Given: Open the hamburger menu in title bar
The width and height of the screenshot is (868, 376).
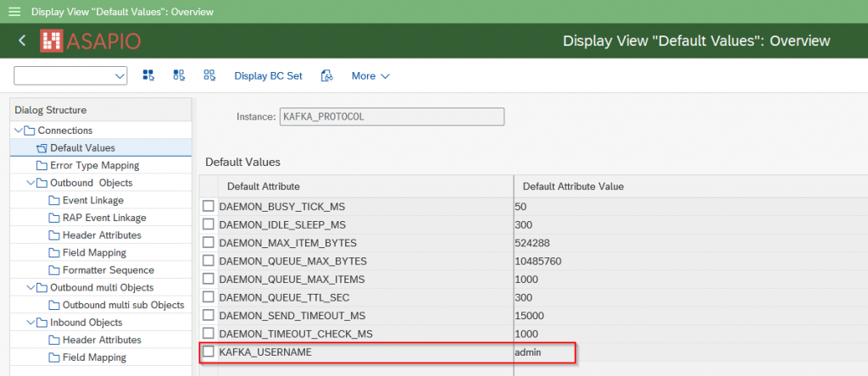Looking at the screenshot, I should coord(14,12).
